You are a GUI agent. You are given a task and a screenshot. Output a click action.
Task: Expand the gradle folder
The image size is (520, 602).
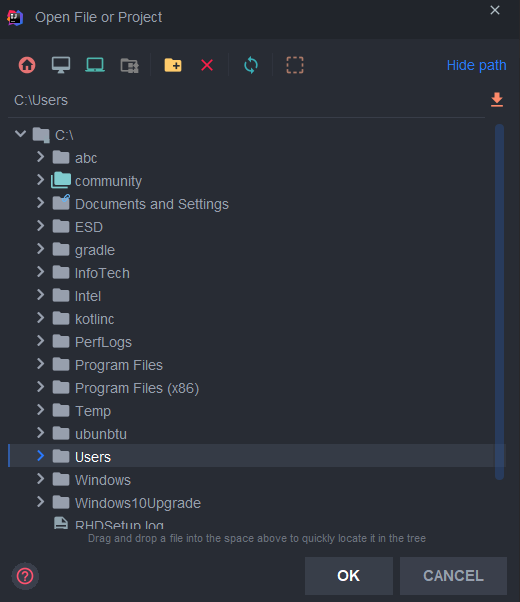click(40, 249)
